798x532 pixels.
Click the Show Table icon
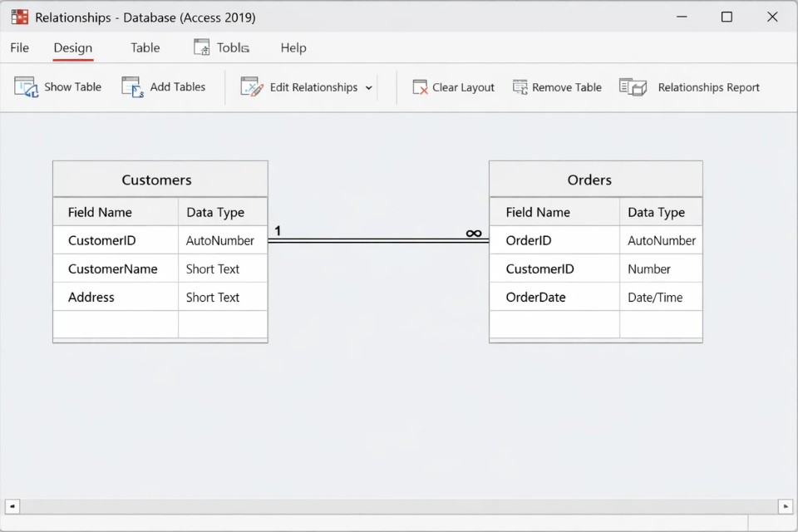click(x=26, y=87)
